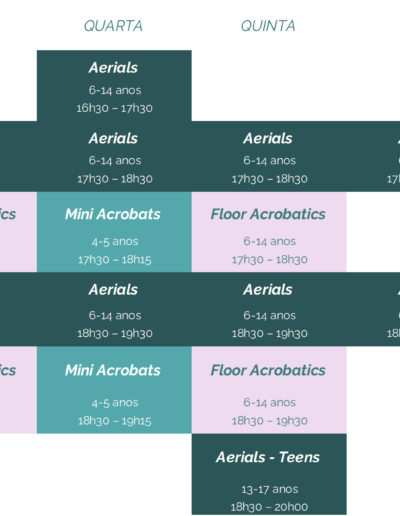Click the partially visible Aerials block right of Quinta 17h30
The height and width of the screenshot is (516, 400).
coord(373,156)
